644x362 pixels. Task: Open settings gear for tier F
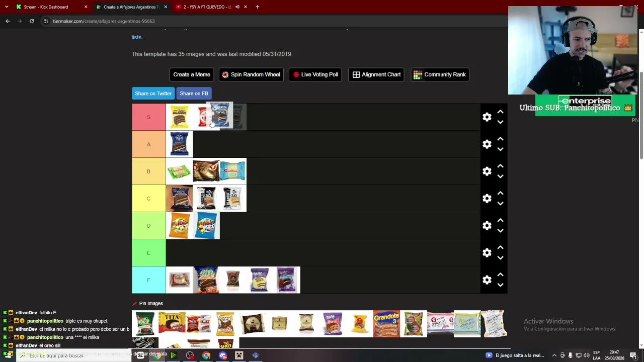487,280
